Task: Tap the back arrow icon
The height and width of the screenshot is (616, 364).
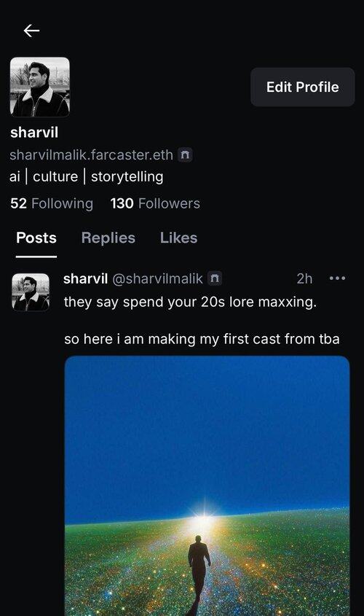Action: tap(31, 30)
